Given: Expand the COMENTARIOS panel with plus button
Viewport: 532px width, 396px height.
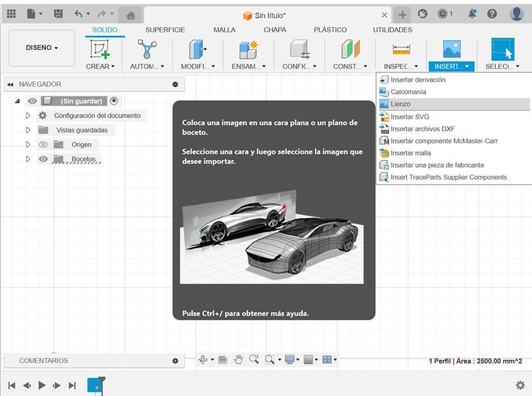Looking at the screenshot, I should (175, 361).
